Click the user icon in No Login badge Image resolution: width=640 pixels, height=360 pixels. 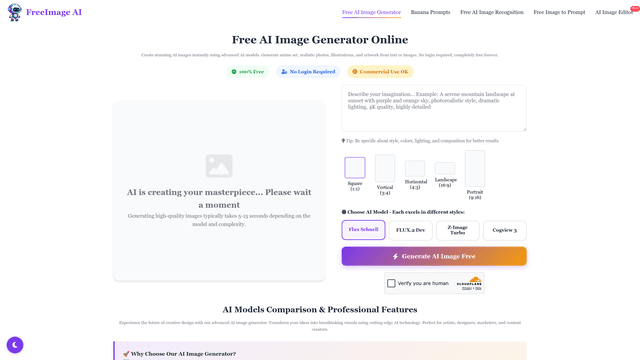pyautogui.click(x=284, y=72)
